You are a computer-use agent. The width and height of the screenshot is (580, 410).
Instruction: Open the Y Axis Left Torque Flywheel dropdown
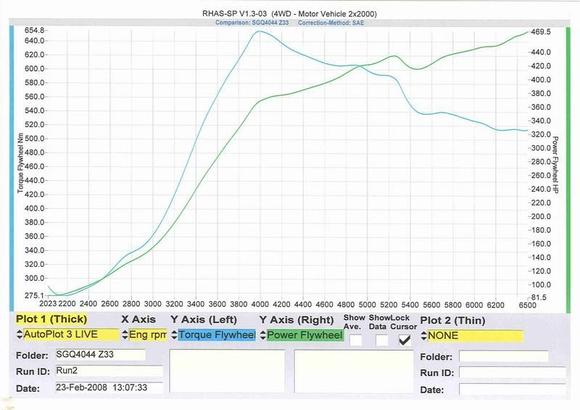pyautogui.click(x=217, y=335)
